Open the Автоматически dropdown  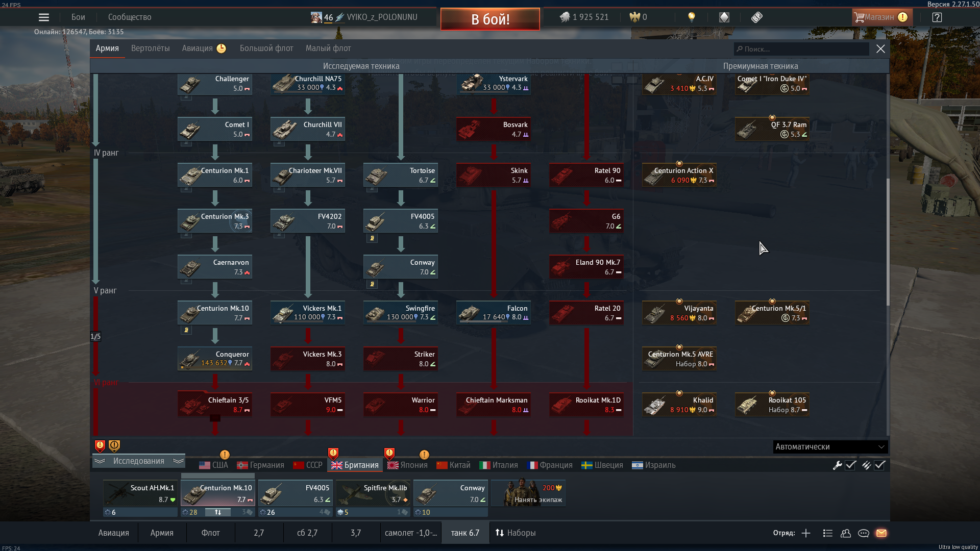pyautogui.click(x=830, y=447)
